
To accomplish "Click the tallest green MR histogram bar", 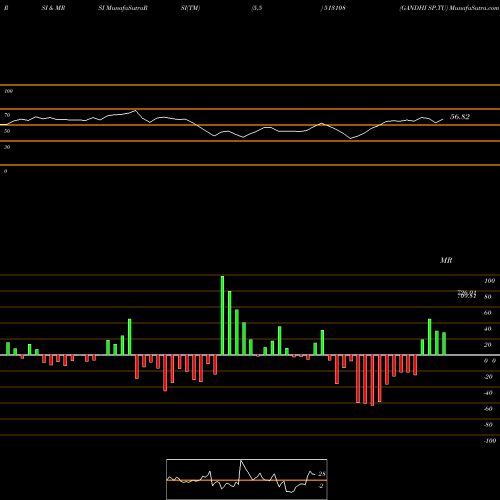I will [222, 315].
